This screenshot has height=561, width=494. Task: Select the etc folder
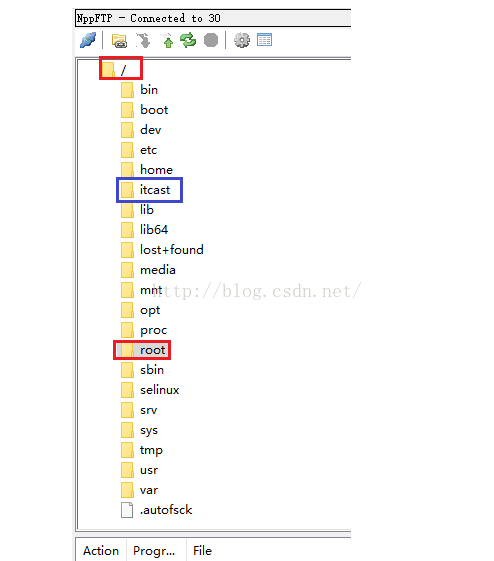[139, 150]
